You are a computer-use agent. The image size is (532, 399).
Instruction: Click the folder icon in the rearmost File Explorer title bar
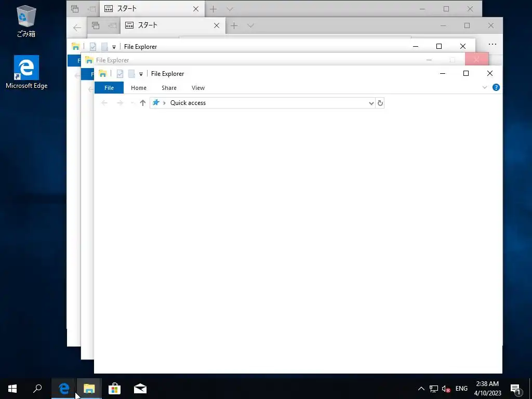pos(75,46)
